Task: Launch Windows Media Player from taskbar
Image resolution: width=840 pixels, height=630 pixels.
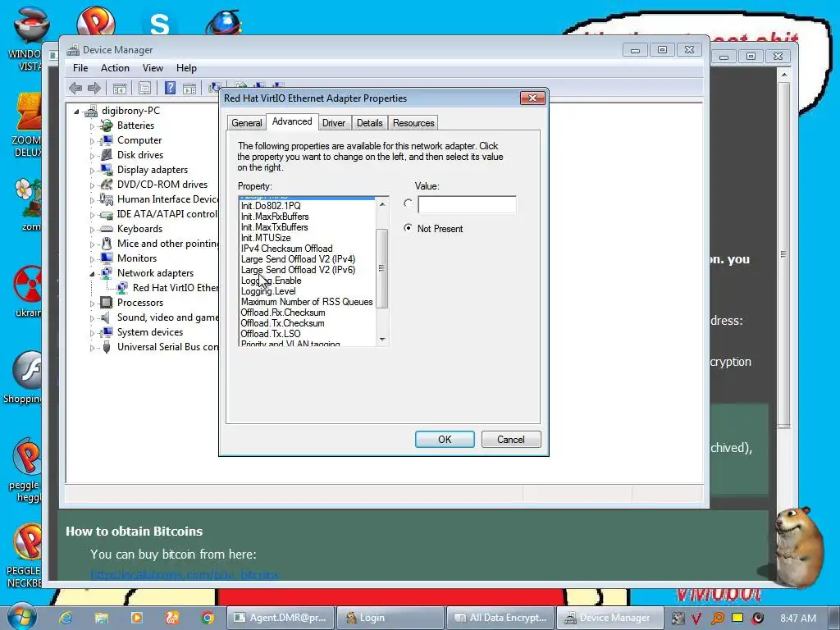Action: tap(137, 618)
